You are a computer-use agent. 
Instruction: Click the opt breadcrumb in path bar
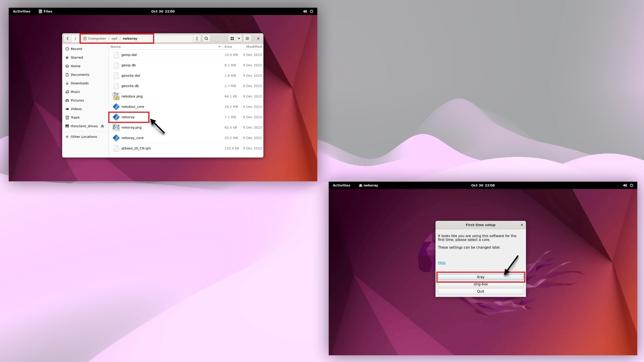(114, 39)
